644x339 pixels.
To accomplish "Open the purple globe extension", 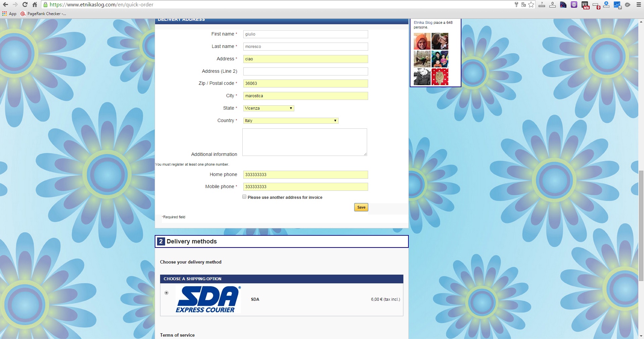I will click(574, 5).
